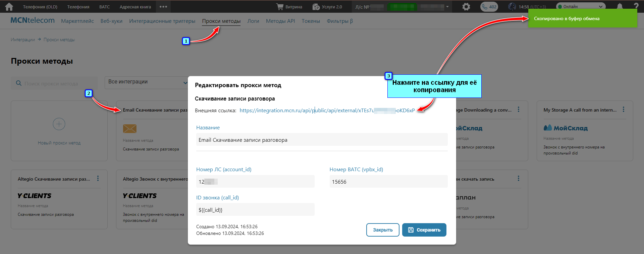Open the settings gear icon

pyautogui.click(x=466, y=7)
